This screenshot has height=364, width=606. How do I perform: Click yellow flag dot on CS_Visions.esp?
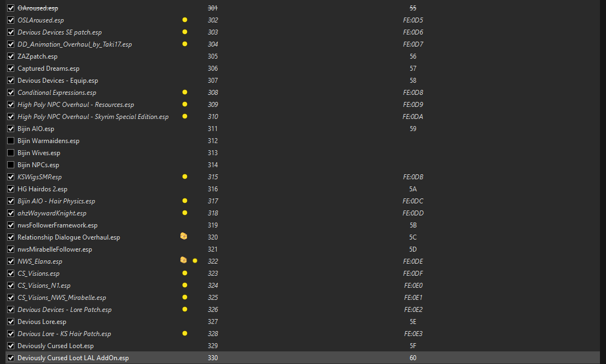pyautogui.click(x=185, y=273)
